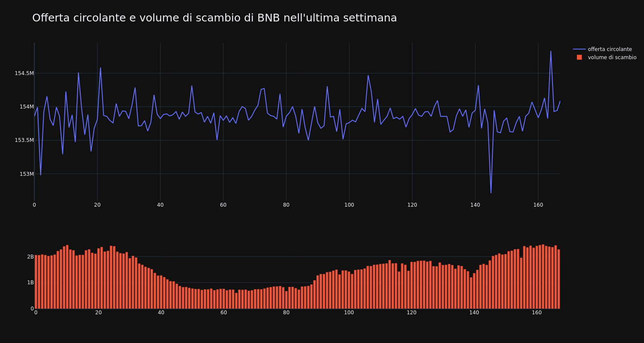The height and width of the screenshot is (343, 644).
Task: Click x-axis tick 40 of bar chart
Action: [161, 313]
